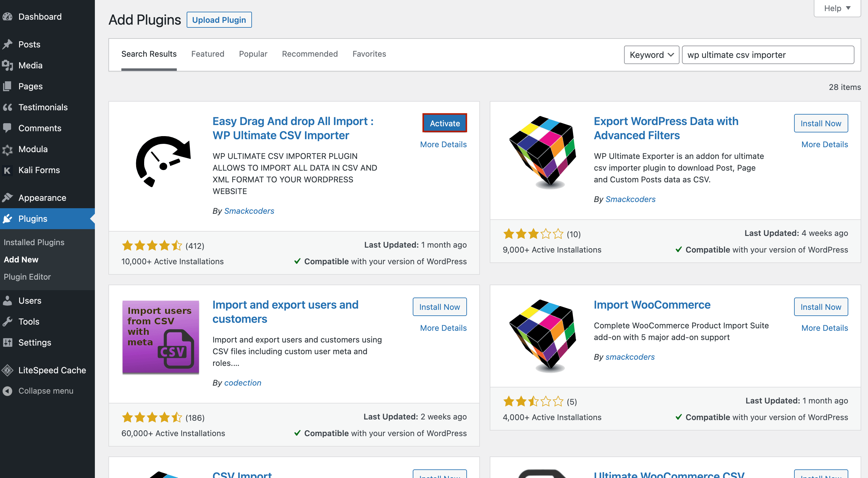The image size is (868, 478).
Task: Click 60,000+ Active Installations text
Action: click(x=173, y=433)
